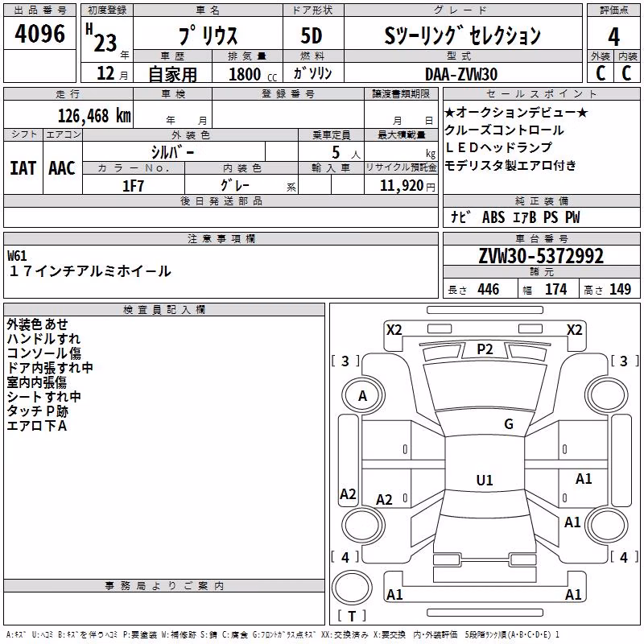Select the PS equipment entry
The width and height of the screenshot is (644, 644).
(551, 217)
